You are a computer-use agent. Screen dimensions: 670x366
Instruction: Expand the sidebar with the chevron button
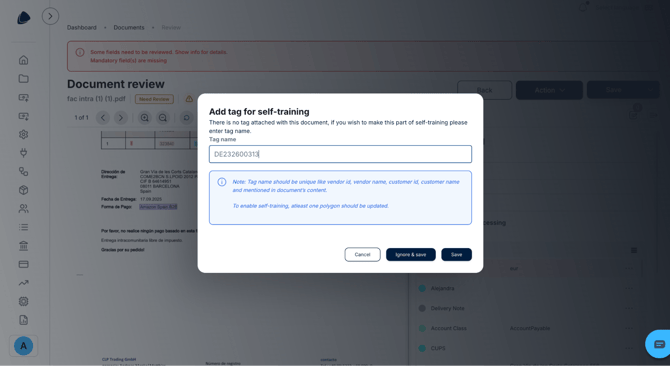(x=50, y=16)
